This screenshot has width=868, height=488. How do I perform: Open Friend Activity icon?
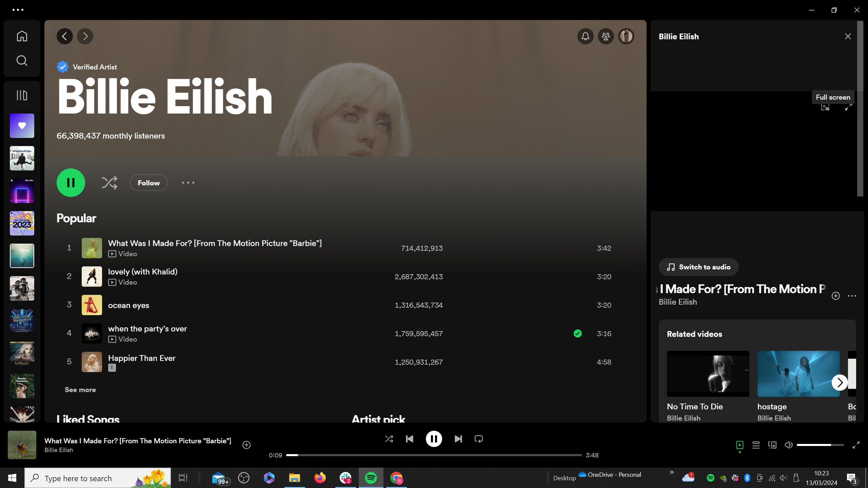(606, 36)
